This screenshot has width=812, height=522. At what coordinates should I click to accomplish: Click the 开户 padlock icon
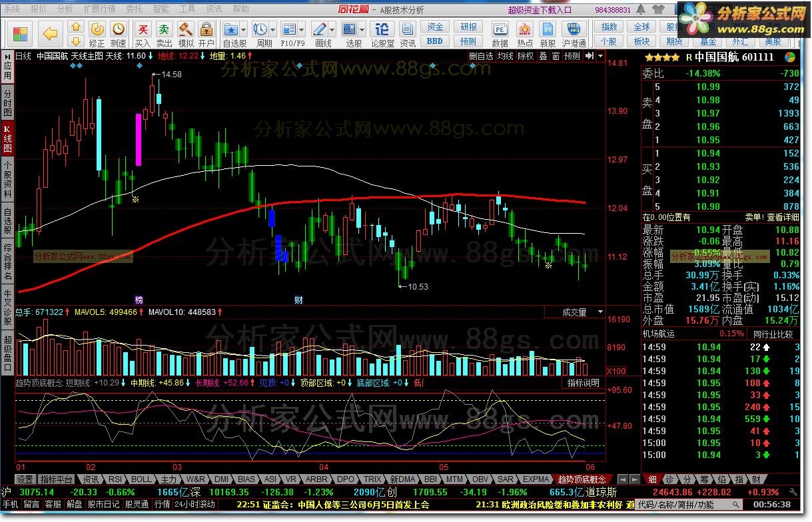pyautogui.click(x=206, y=29)
